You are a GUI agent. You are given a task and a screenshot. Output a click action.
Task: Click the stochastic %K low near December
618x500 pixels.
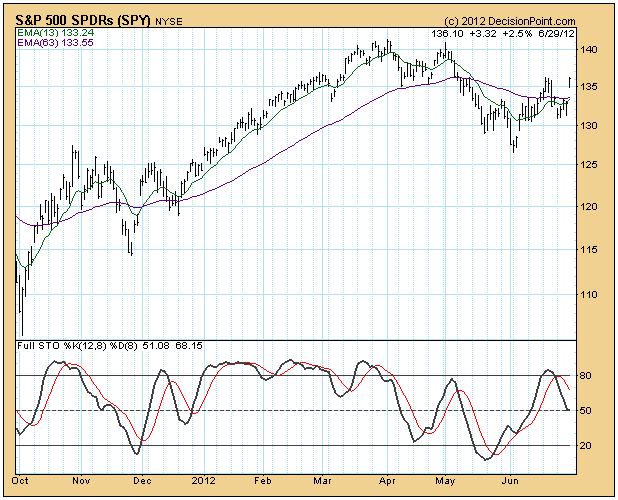pos(137,453)
